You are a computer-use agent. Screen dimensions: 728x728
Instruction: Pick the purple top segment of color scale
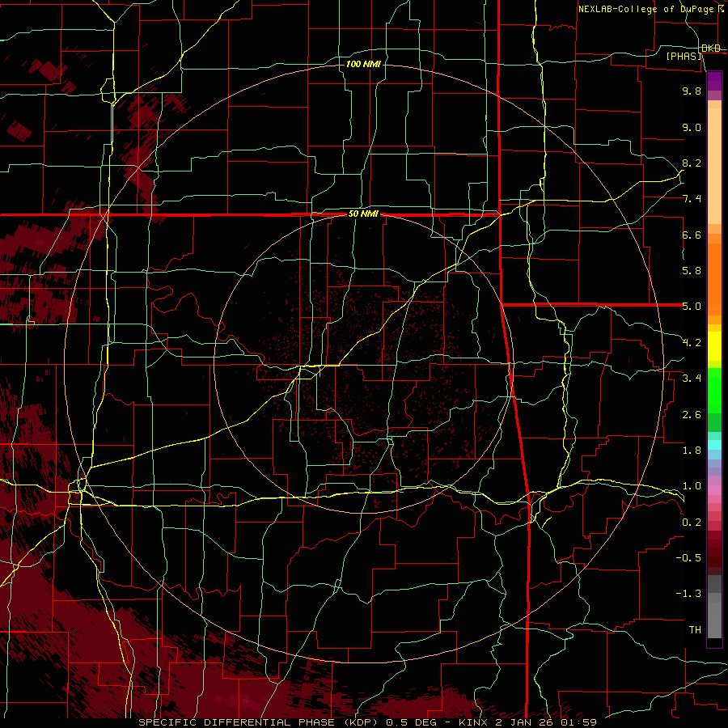click(714, 81)
